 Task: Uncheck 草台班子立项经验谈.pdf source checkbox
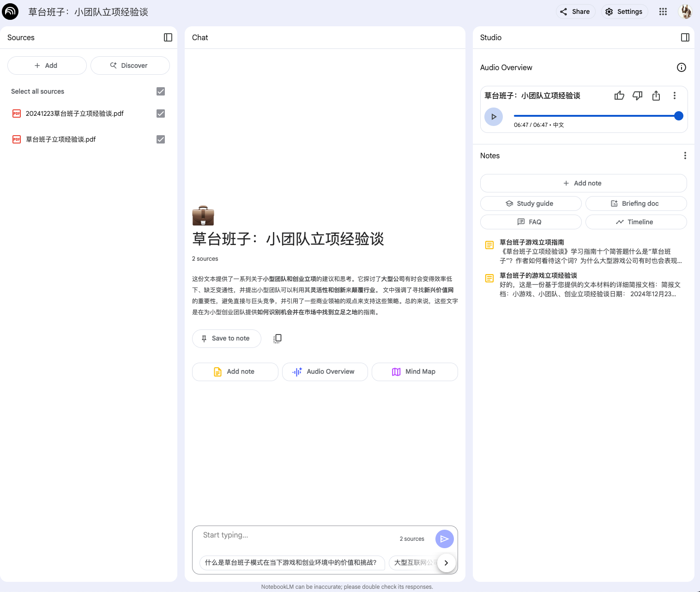coord(161,139)
